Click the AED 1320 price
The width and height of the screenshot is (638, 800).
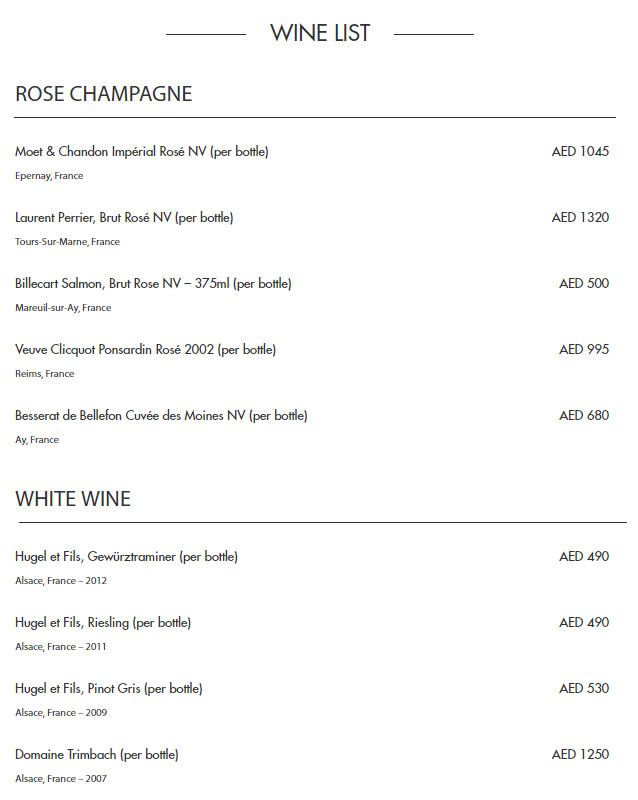[580, 218]
